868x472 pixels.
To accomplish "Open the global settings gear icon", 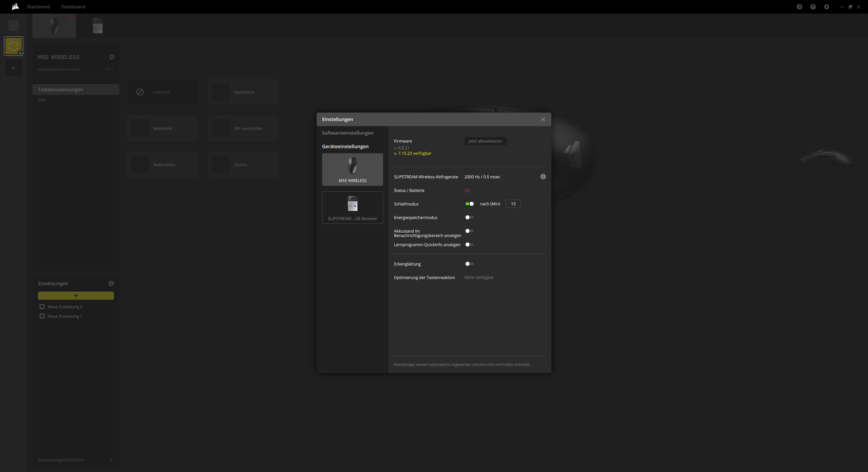I will [826, 7].
